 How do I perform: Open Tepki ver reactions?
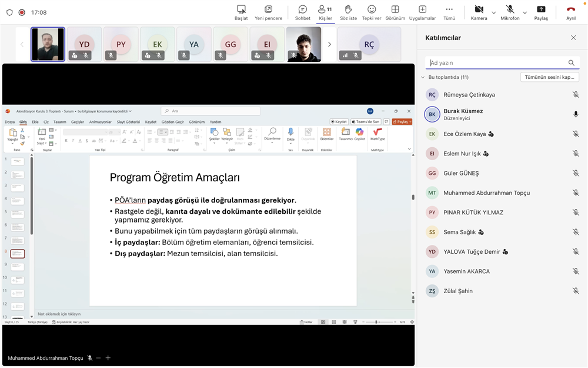tap(372, 10)
